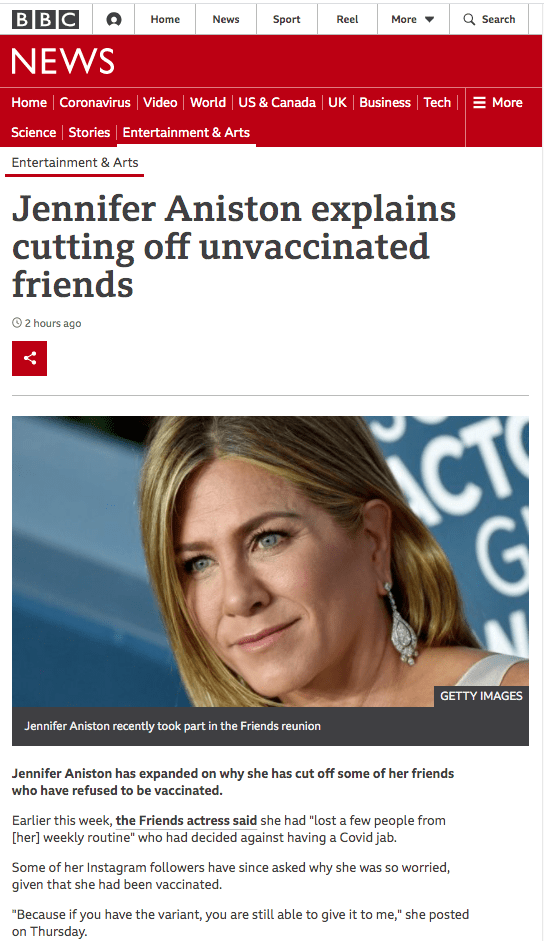Screen dimensions: 544x941
Task: Open the Video section
Action: [x=160, y=103]
